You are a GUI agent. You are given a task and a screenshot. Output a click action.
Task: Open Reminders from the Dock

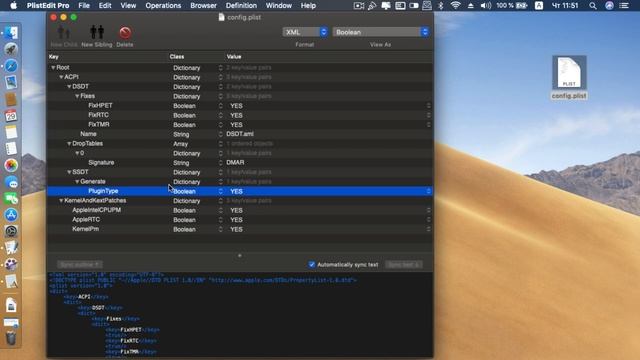click(11, 149)
